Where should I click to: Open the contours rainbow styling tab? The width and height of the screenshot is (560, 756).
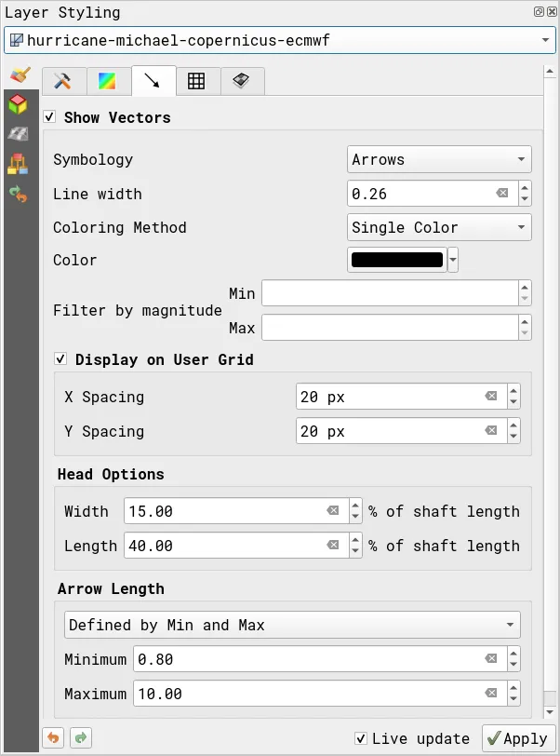tap(108, 81)
